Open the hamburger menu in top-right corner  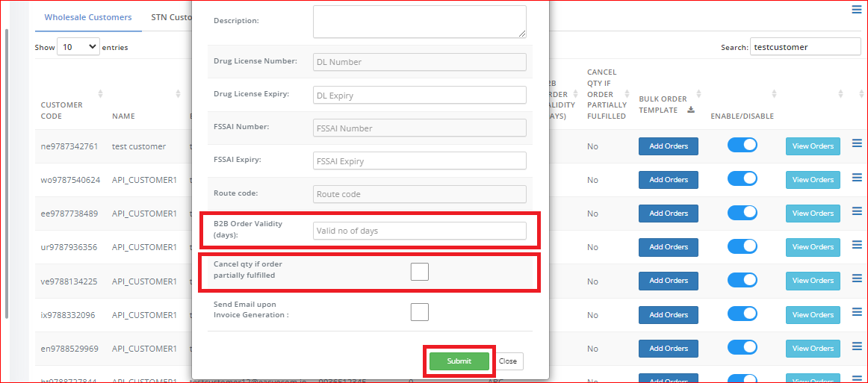[x=856, y=10]
